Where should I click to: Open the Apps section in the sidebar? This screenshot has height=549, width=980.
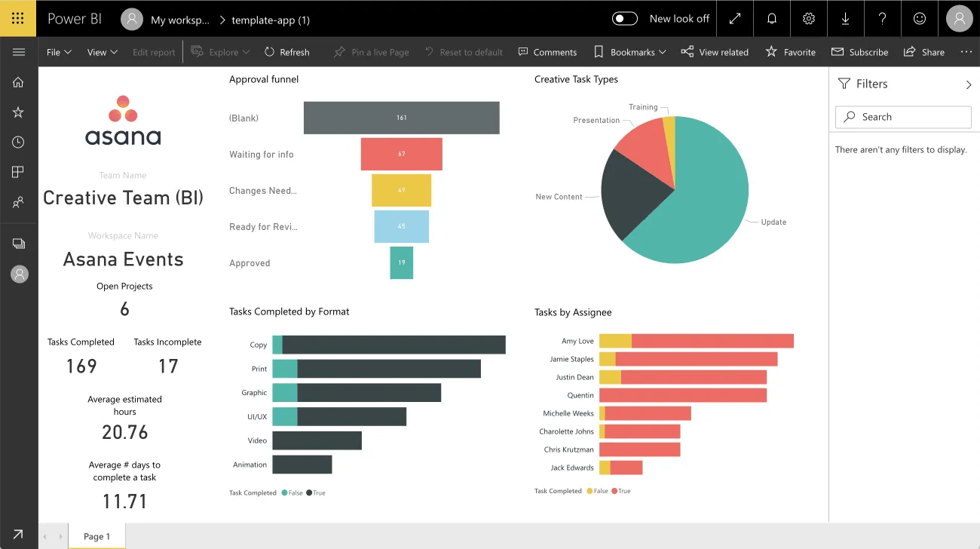[19, 172]
